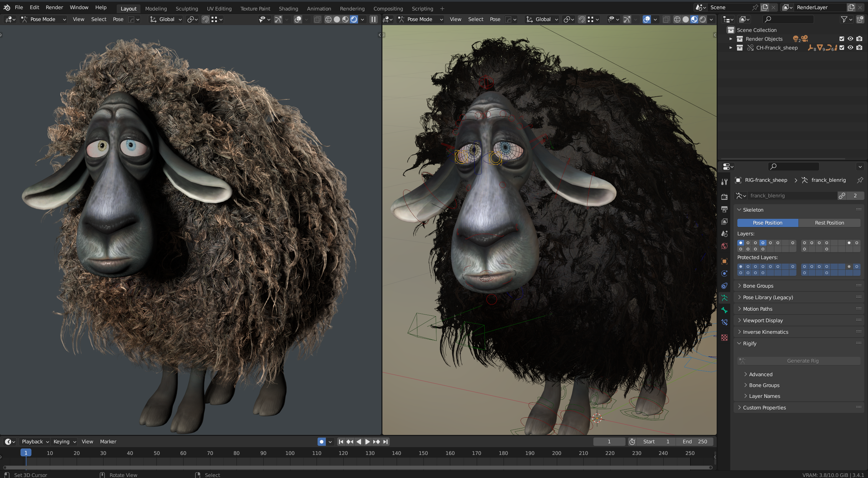
Task: Click frame 100 on the timeline
Action: click(290, 453)
